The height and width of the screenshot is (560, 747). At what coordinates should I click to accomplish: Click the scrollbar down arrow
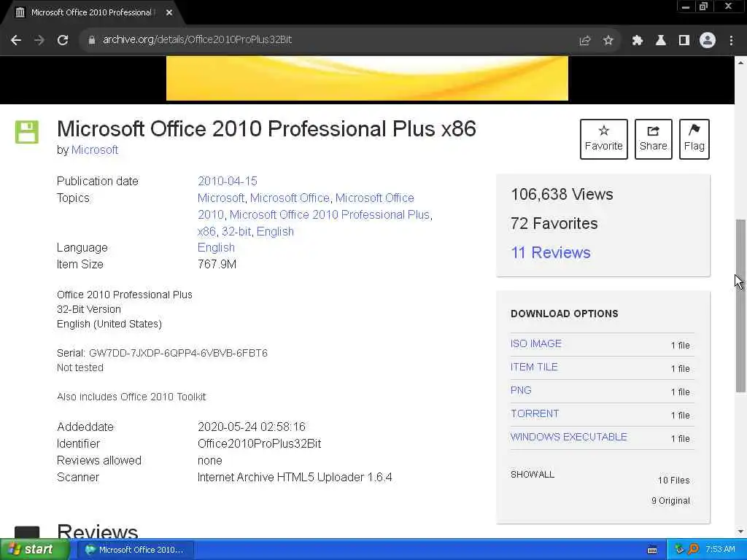[740, 532]
